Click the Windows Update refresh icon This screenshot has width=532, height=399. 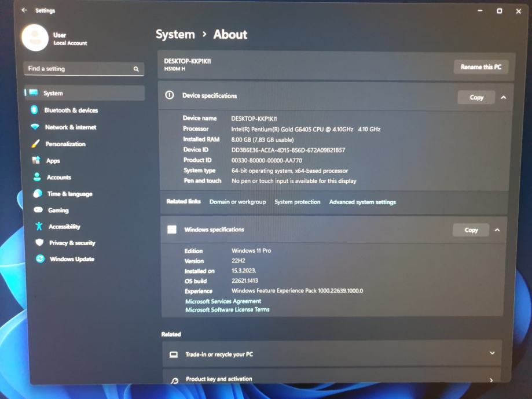(40, 258)
